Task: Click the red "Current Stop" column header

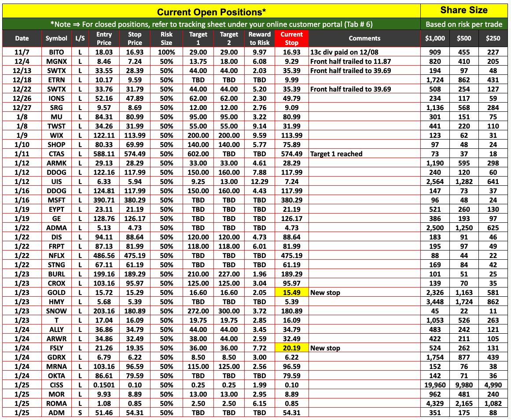Action: 291,38
